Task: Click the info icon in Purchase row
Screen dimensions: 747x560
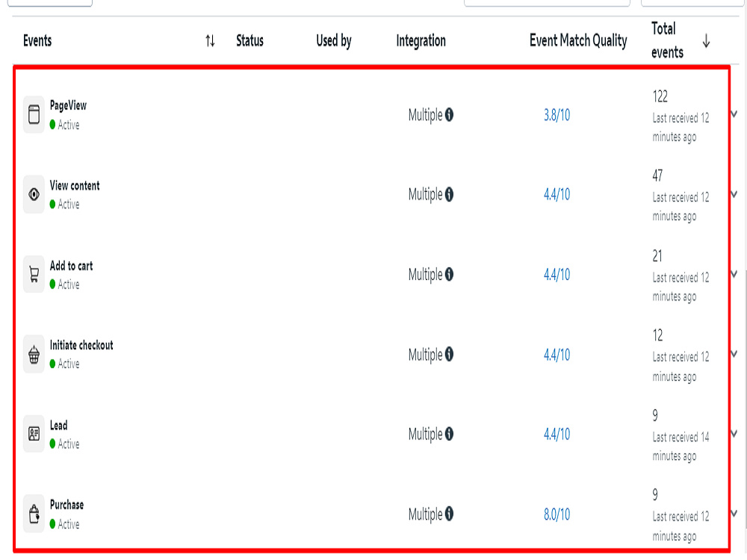Action: (449, 514)
